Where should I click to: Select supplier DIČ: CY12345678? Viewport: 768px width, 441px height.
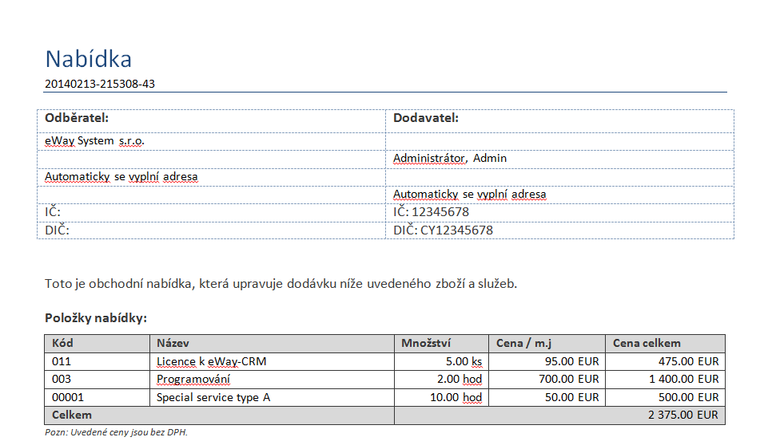443,230
